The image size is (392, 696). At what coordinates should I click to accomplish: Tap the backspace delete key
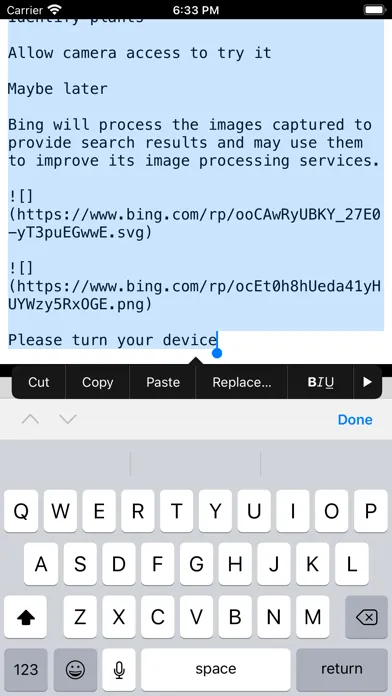(366, 617)
